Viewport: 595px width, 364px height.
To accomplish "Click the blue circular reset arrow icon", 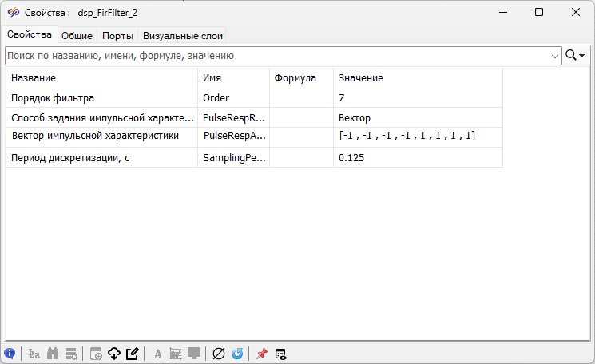I will coord(236,354).
